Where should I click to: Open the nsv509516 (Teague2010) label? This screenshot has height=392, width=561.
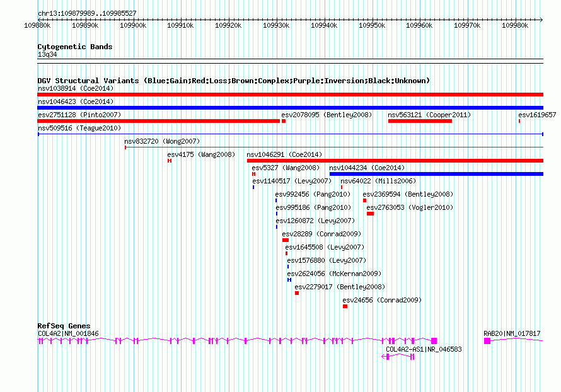79,128
